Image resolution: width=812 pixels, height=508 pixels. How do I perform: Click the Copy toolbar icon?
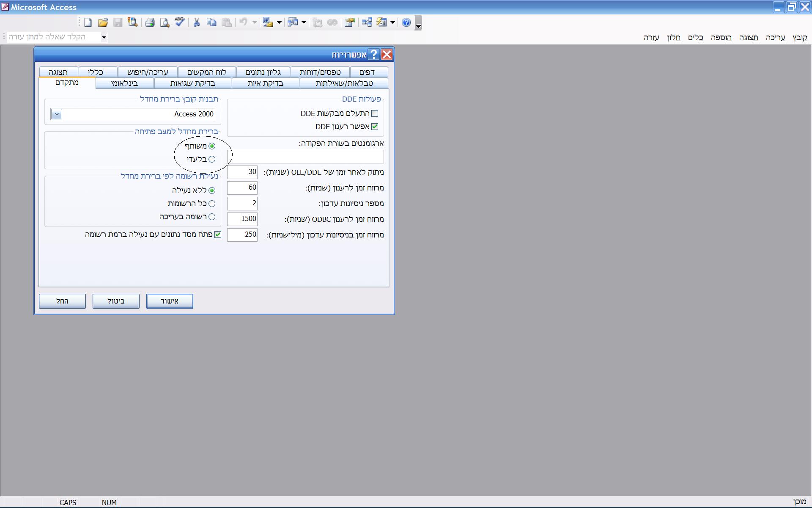click(211, 22)
